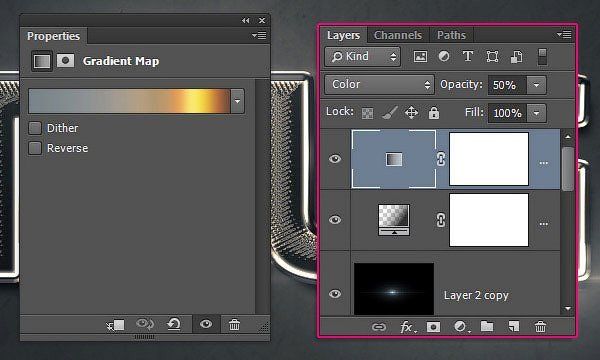
Task: Open the Layers panel flyout menu
Action: click(x=564, y=35)
